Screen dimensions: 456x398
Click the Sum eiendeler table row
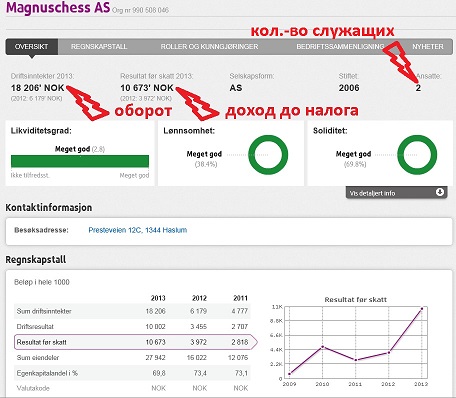point(132,358)
